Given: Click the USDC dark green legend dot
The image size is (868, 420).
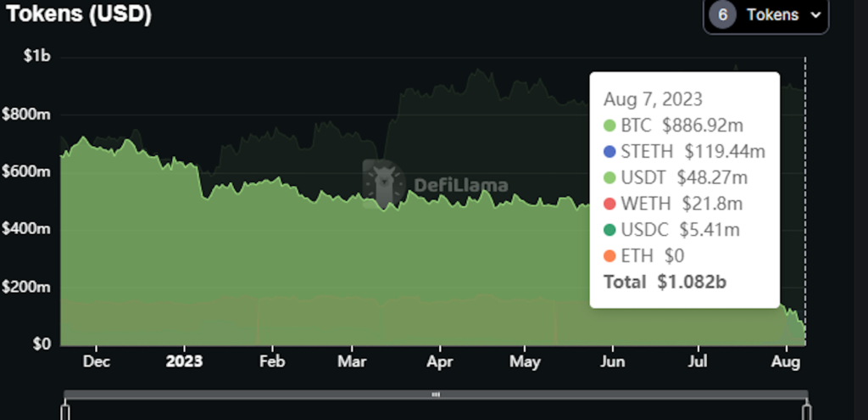Looking at the screenshot, I should [x=609, y=230].
